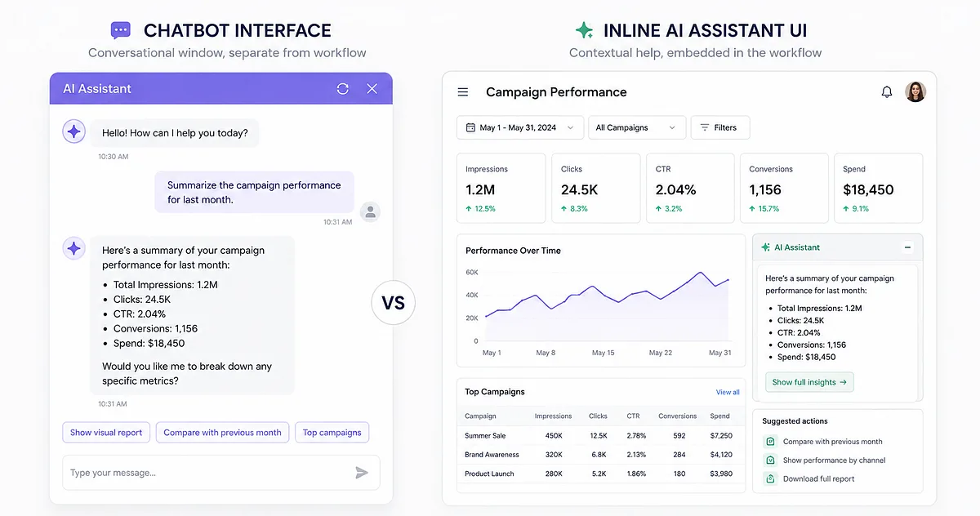The image size is (980, 516).
Task: Open the hamburger menu beside Campaign Performance
Action: tap(463, 92)
